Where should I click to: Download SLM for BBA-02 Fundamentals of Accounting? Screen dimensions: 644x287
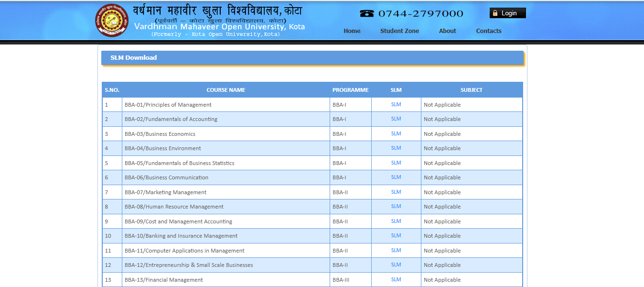point(396,119)
